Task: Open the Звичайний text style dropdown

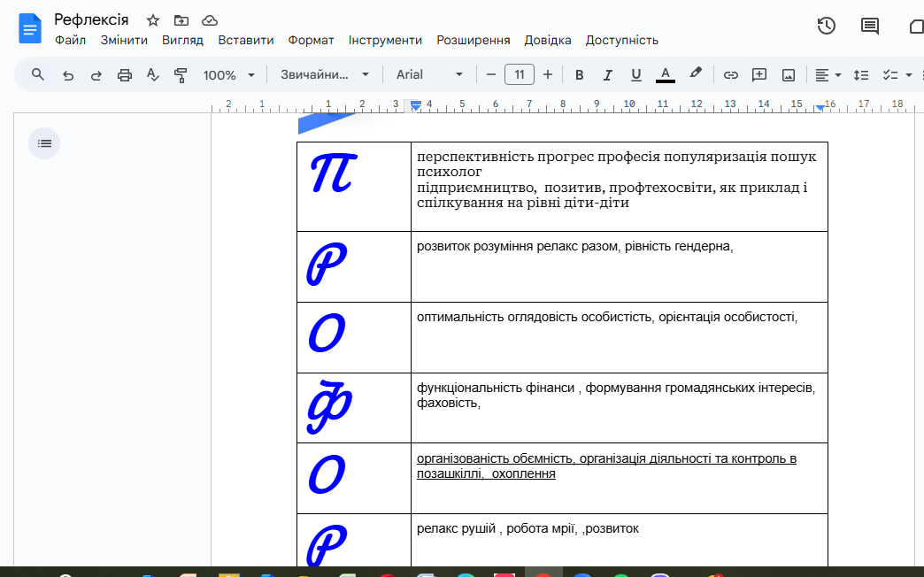Action: pos(325,75)
